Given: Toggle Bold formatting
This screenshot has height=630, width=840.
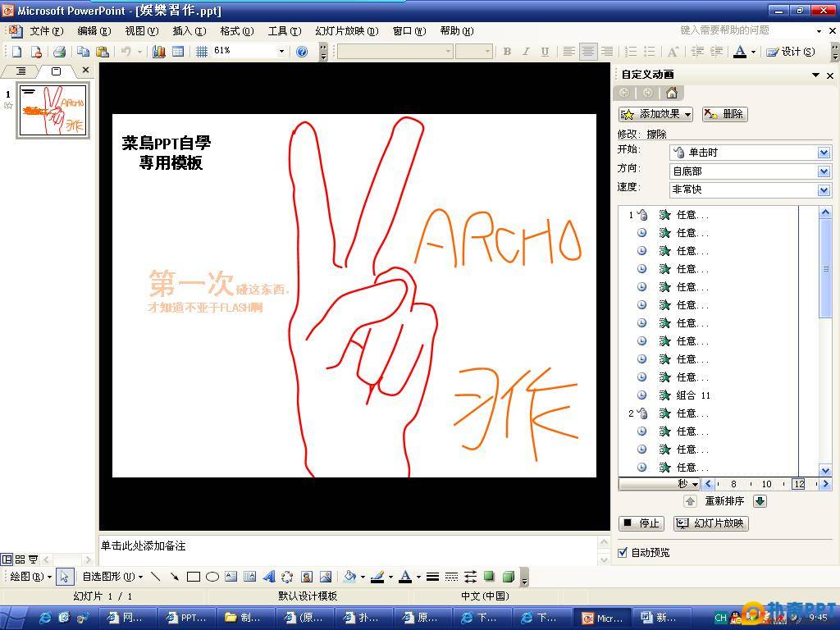Looking at the screenshot, I should click(x=507, y=52).
